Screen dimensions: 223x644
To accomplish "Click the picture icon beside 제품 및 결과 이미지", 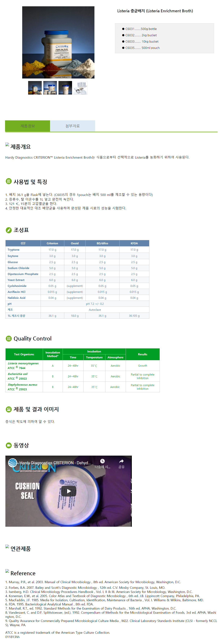I will click(9, 409).
